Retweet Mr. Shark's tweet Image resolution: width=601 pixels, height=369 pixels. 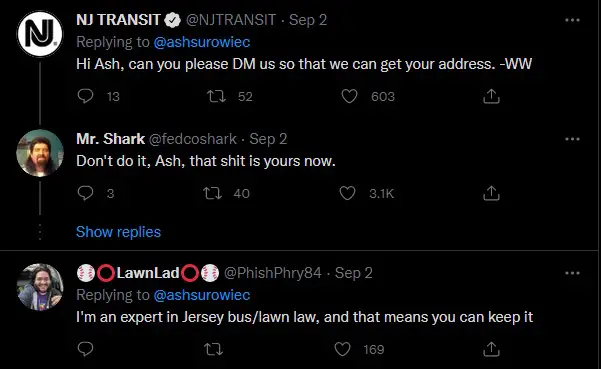(212, 193)
